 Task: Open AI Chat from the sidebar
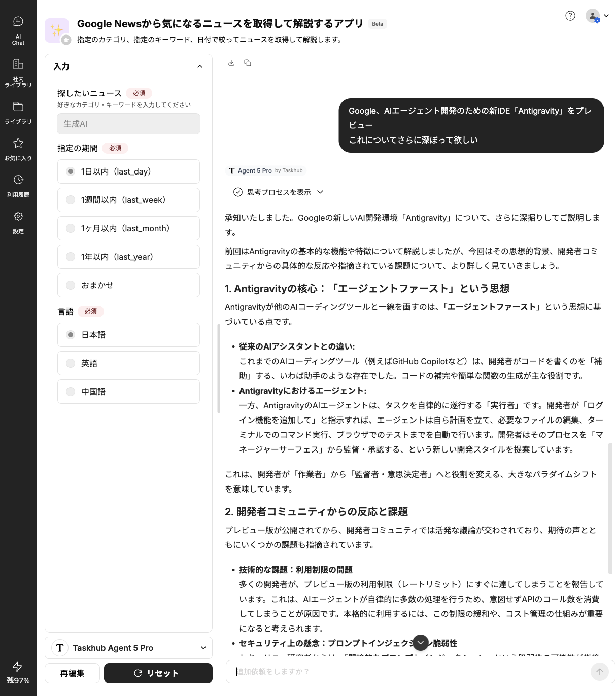(18, 30)
